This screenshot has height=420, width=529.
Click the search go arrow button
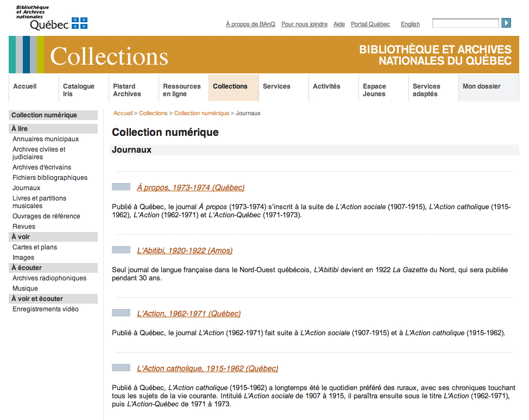point(506,23)
